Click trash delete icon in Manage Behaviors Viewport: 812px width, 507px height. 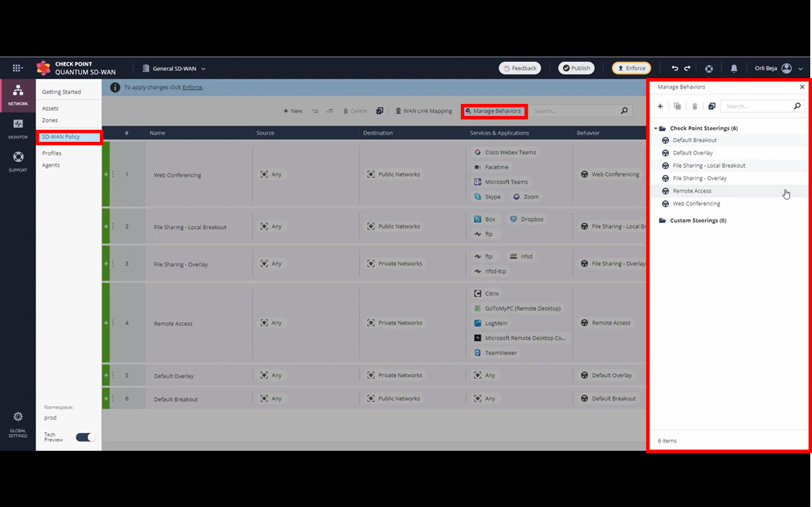click(x=694, y=106)
